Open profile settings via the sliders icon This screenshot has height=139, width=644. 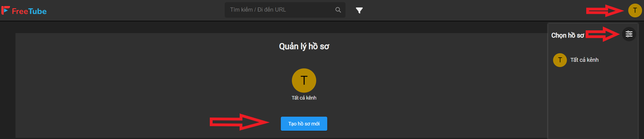(629, 34)
